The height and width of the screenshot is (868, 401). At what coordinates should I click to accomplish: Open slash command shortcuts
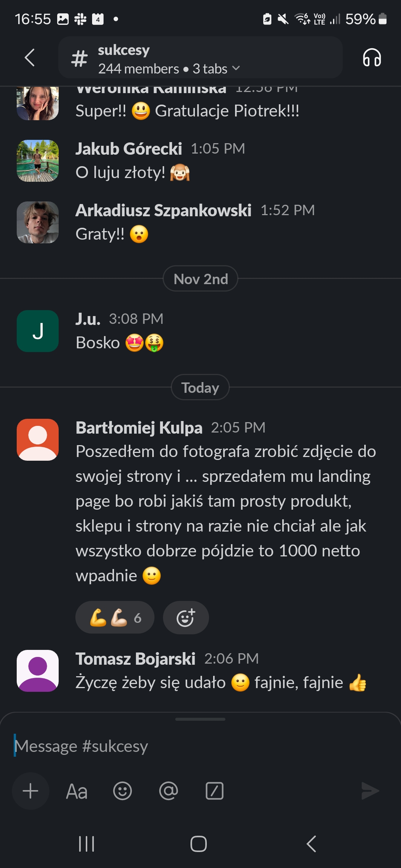215,791
